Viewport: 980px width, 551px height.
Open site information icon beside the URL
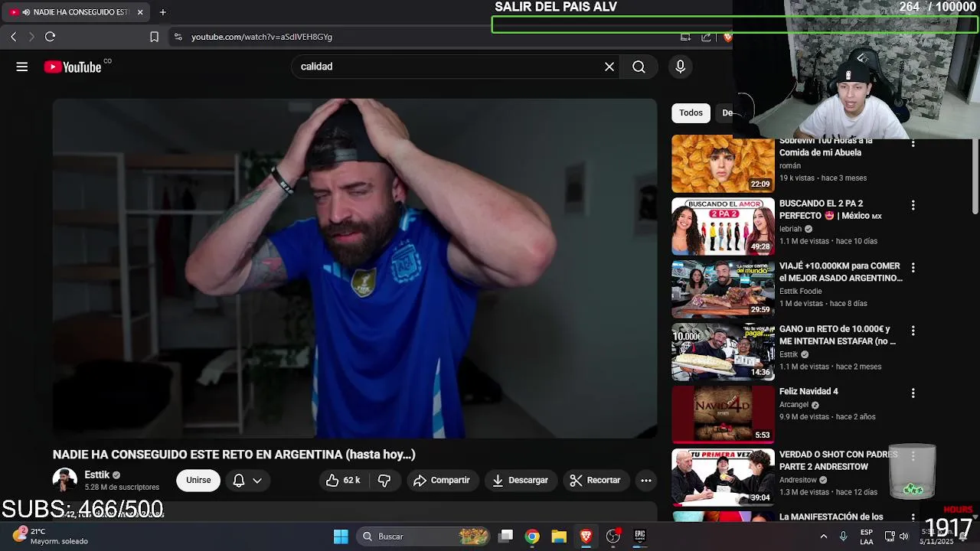point(178,36)
